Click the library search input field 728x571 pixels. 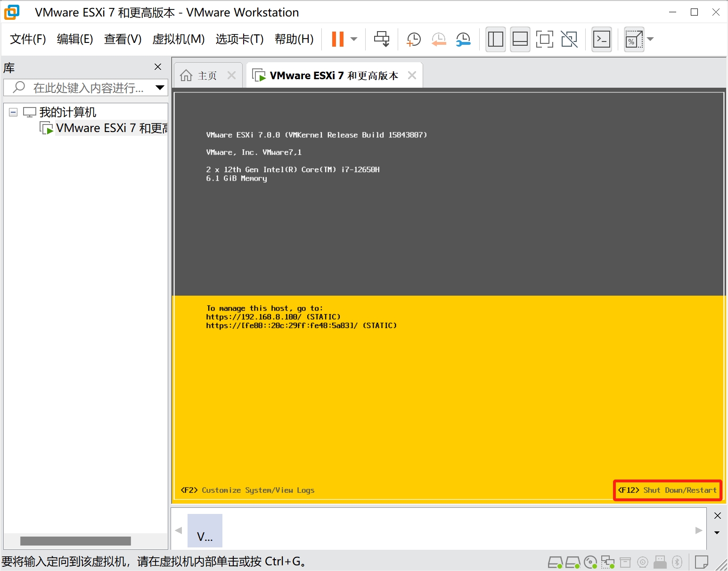click(x=87, y=88)
